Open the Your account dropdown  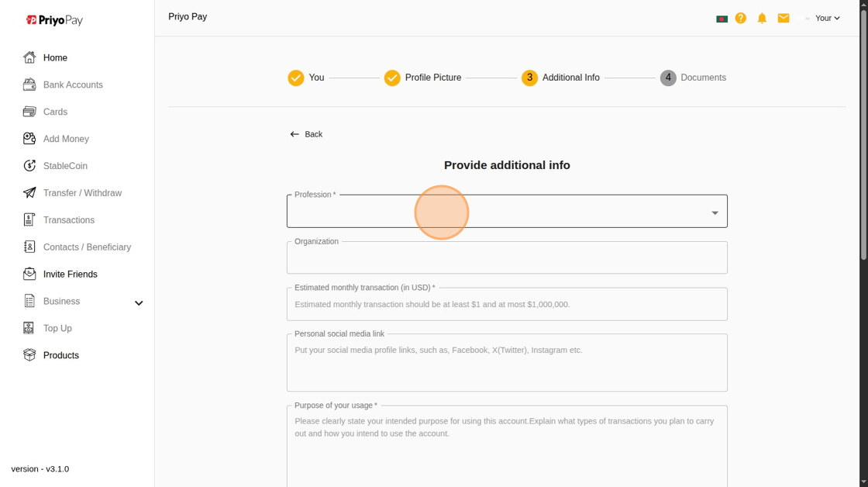[827, 18]
